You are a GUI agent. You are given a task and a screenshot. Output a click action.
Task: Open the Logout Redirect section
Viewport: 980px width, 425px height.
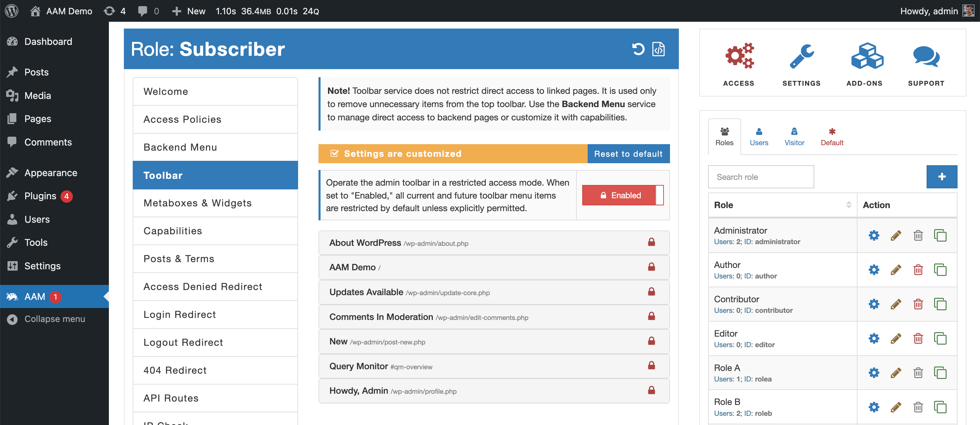point(215,342)
